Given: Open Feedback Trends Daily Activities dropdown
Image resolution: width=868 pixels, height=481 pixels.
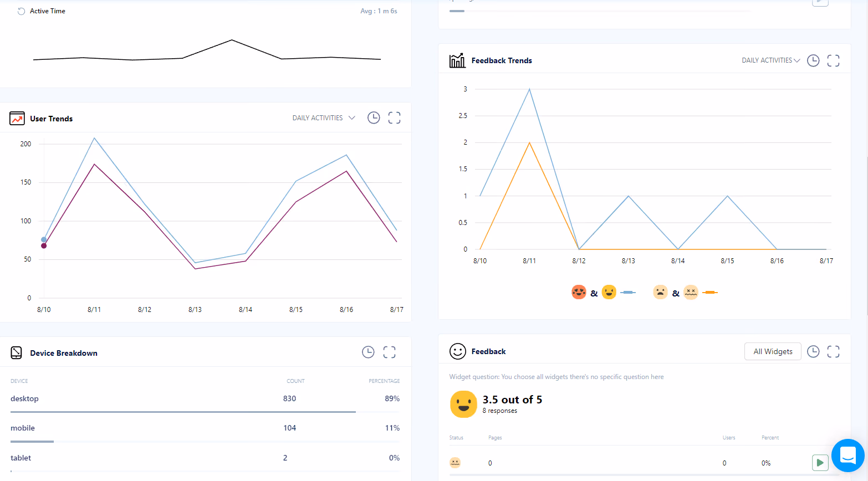Looking at the screenshot, I should tap(771, 60).
